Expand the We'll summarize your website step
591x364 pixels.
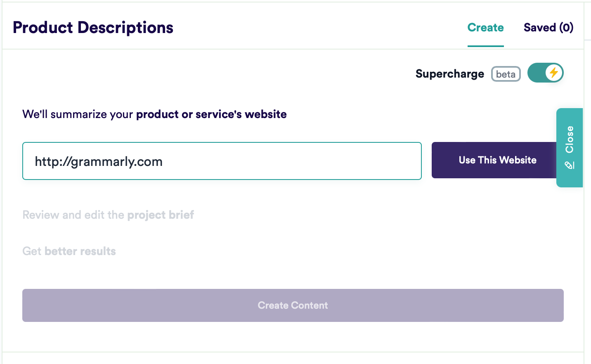154,114
